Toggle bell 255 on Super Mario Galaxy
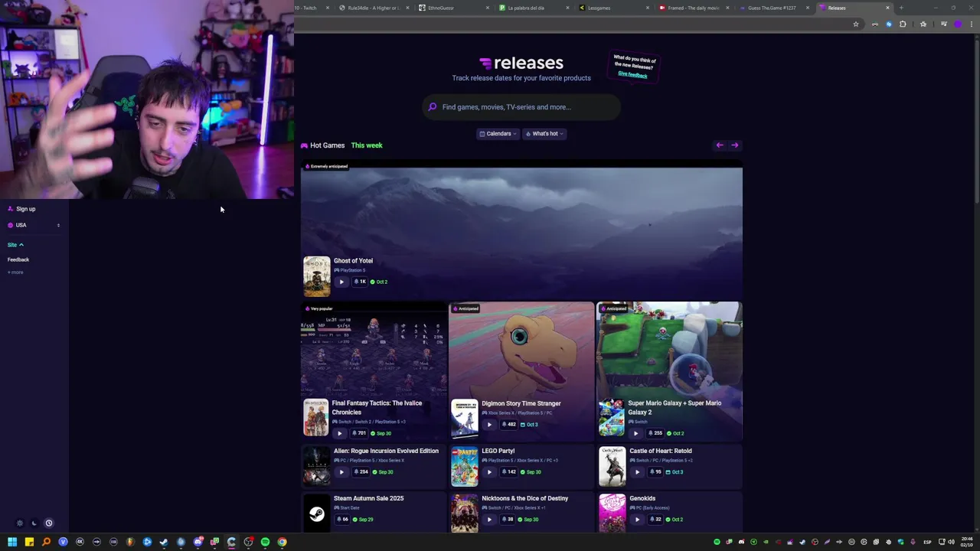Viewport: 980px width, 551px height. [x=655, y=433]
